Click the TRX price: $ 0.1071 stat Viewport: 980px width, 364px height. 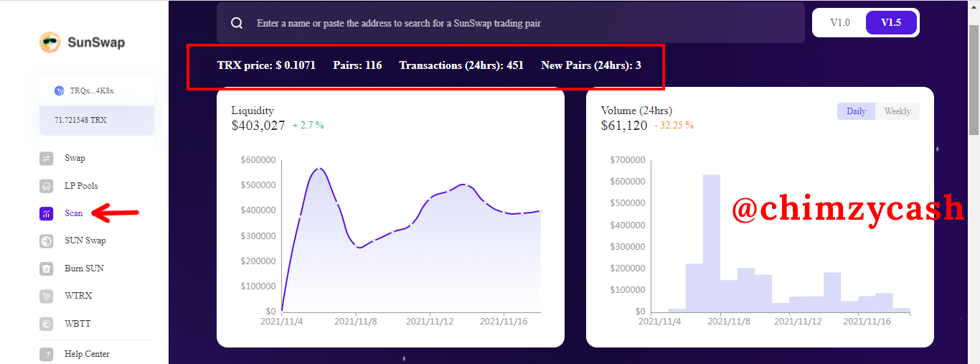(x=266, y=65)
